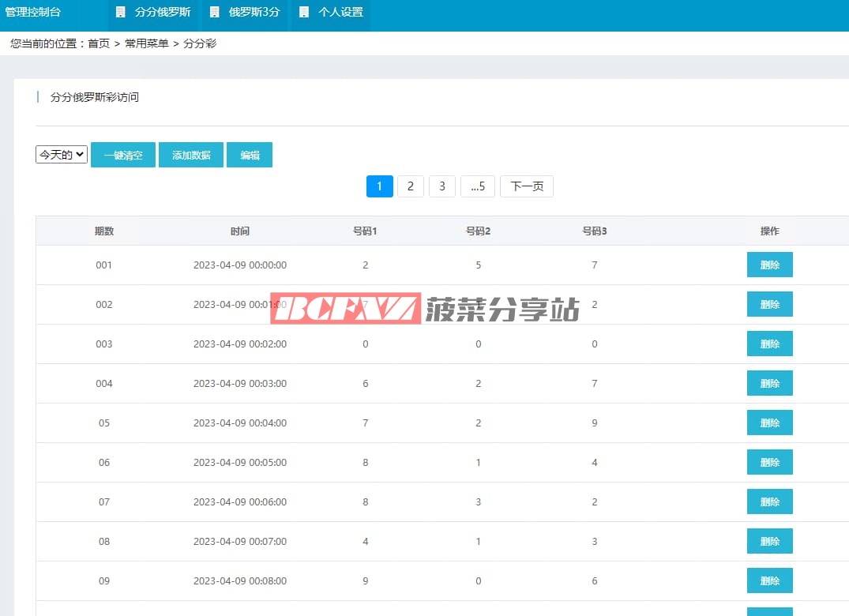Switch to the 俄罗斯3分 navigation tab
Screen dimensions: 849x616
254,13
